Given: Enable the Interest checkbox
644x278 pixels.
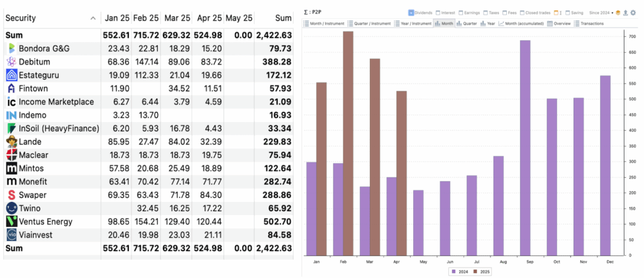Looking at the screenshot, I should 438,13.
